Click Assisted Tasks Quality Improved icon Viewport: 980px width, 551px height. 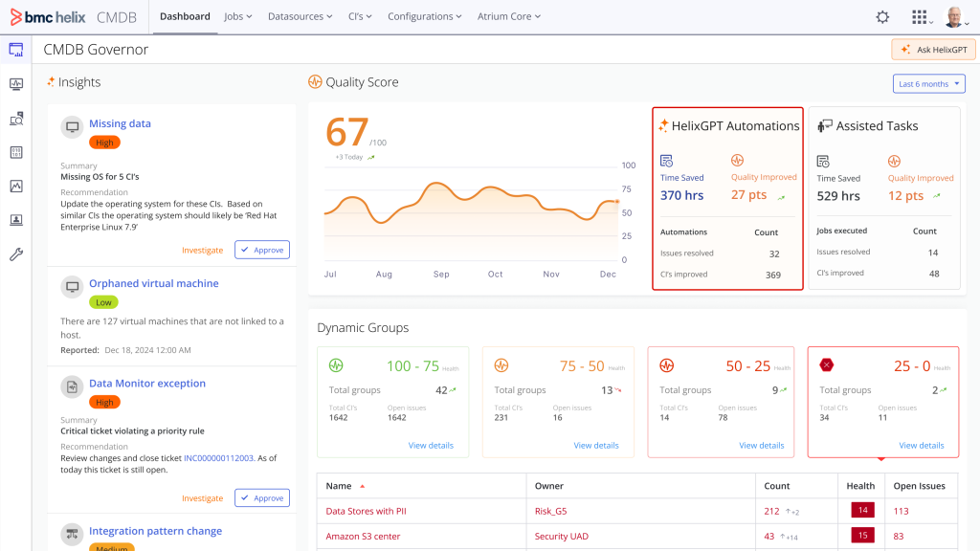(x=895, y=161)
